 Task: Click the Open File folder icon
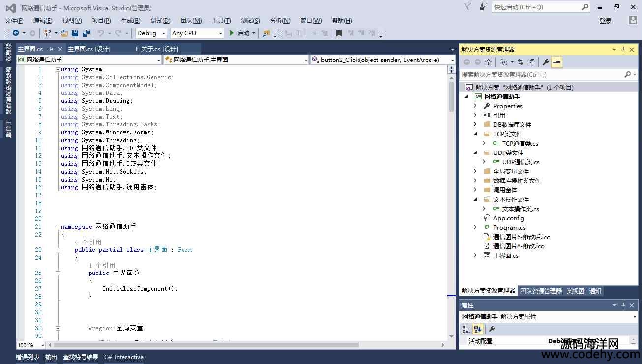tap(64, 33)
